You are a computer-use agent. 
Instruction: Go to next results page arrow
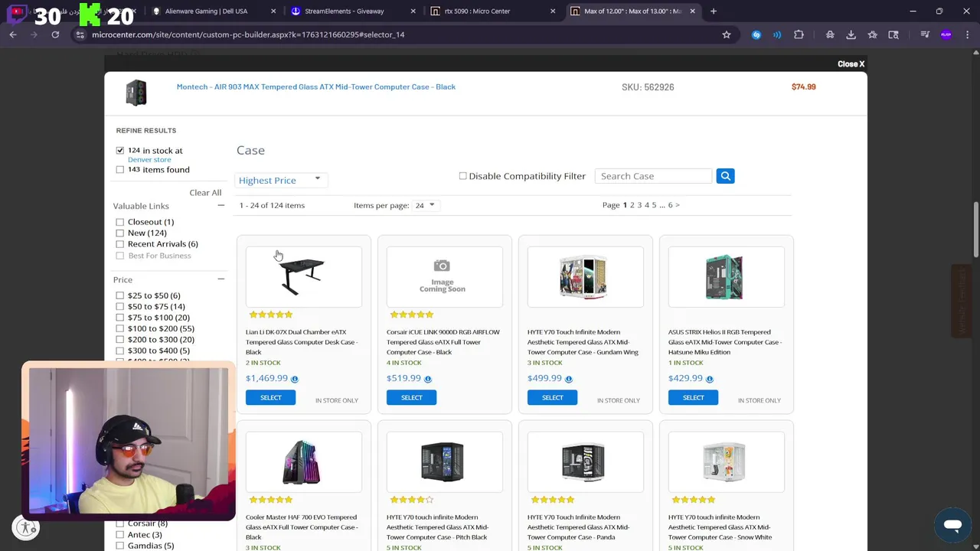pyautogui.click(x=678, y=205)
